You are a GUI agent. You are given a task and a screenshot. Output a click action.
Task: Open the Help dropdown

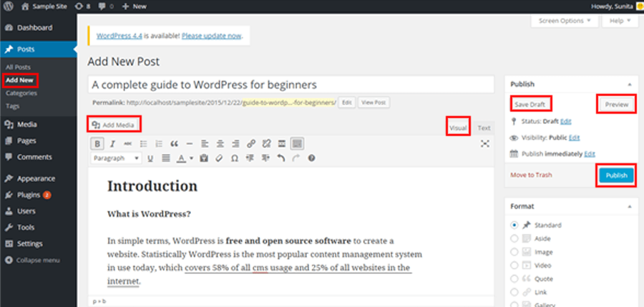pos(620,21)
